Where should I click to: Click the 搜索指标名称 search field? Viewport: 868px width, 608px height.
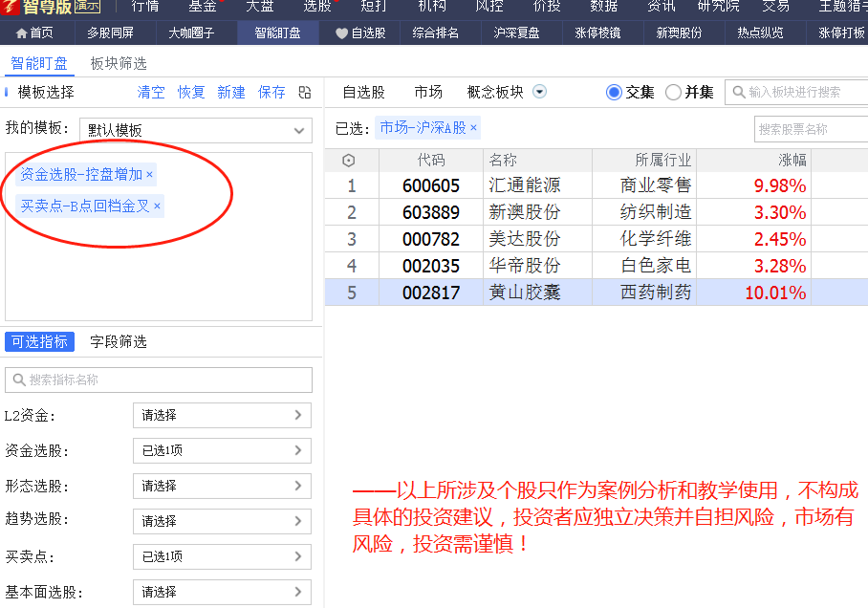(159, 380)
